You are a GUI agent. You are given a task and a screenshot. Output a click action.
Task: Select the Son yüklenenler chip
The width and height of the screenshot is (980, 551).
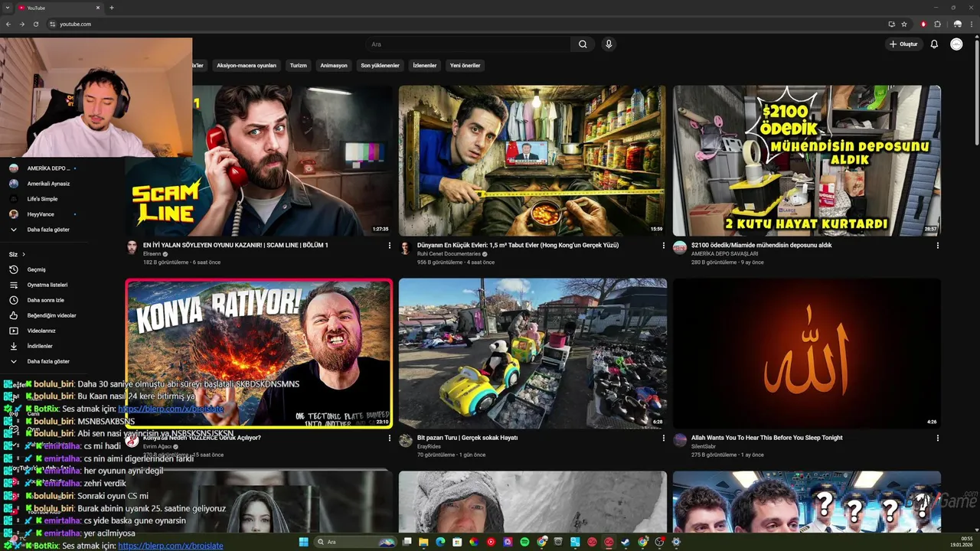tap(381, 66)
